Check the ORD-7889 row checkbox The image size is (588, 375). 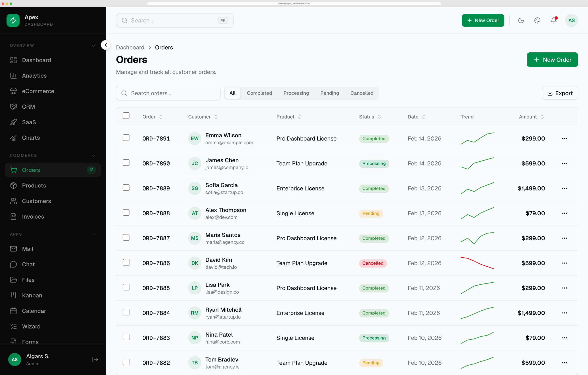[x=126, y=188]
